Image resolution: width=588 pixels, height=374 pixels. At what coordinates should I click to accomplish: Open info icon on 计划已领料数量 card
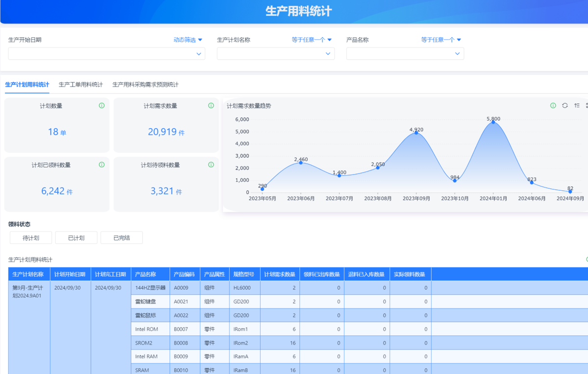tap(101, 165)
